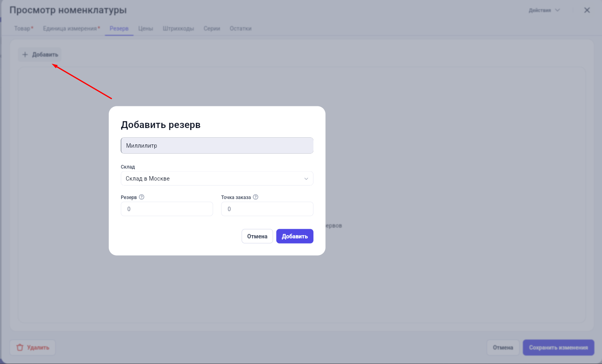This screenshot has width=602, height=364.
Task: Open the Цены tab
Action: 146,28
